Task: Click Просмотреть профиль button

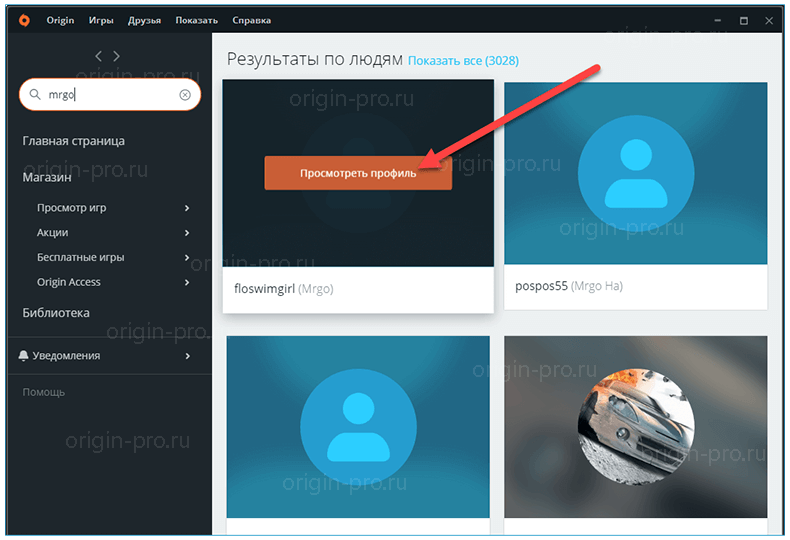Action: [x=358, y=173]
